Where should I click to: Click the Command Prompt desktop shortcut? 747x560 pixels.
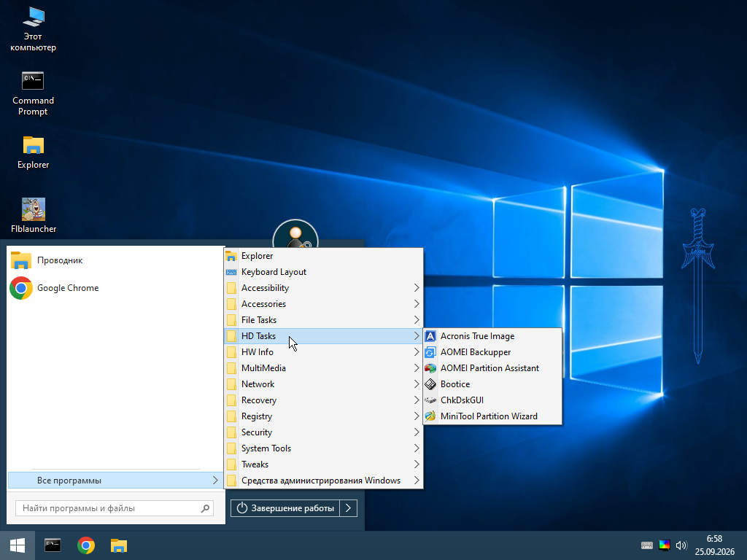[x=33, y=93]
